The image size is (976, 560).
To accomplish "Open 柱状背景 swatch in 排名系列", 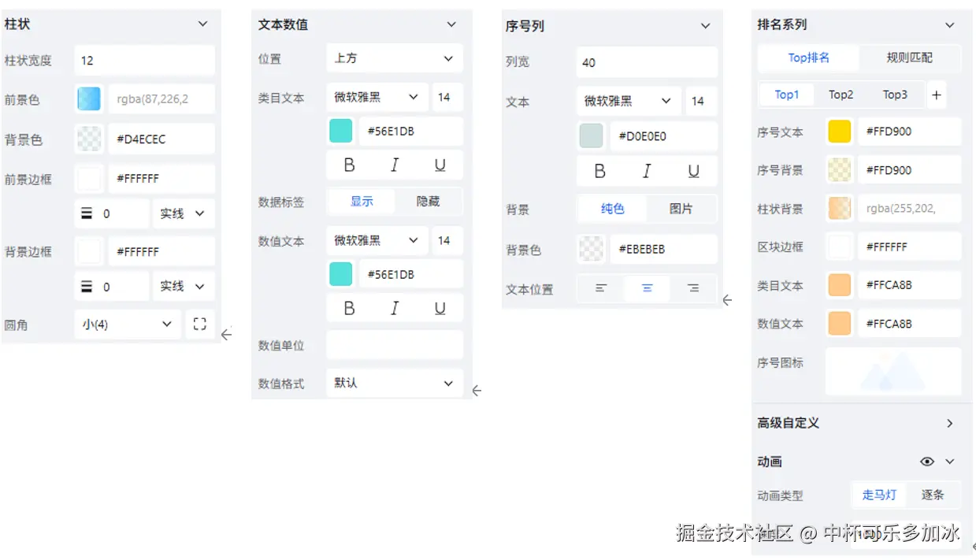I will [840, 208].
